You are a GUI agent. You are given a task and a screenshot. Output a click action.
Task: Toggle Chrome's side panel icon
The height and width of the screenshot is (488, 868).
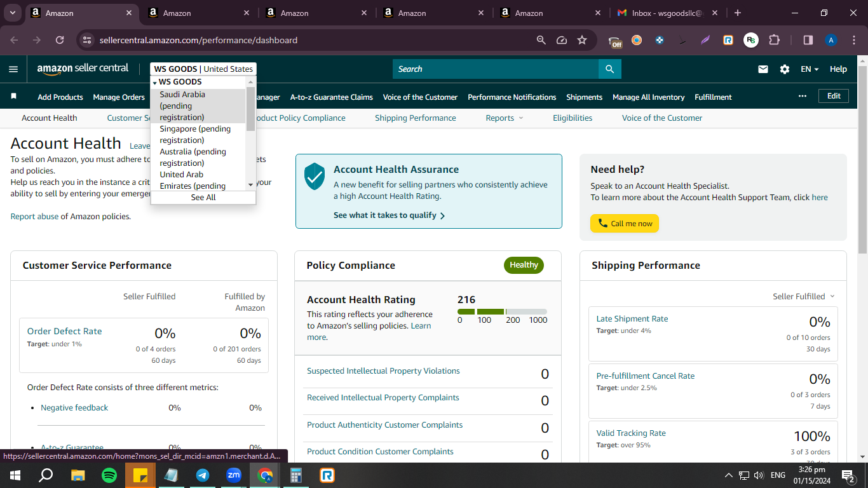tap(808, 40)
